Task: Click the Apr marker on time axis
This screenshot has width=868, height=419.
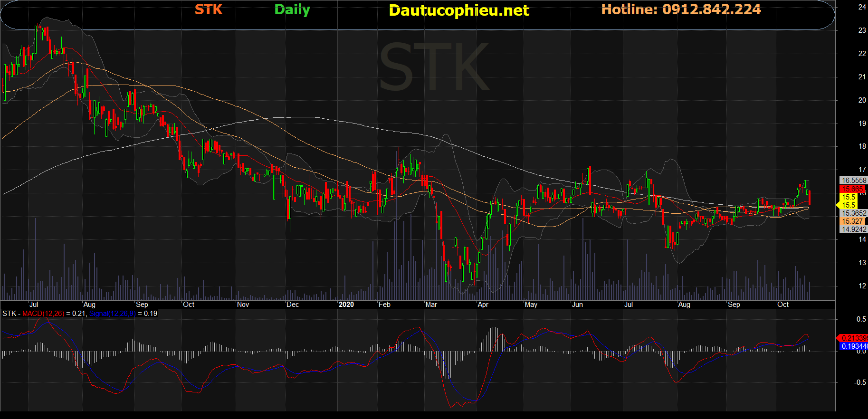Action: 483,305
